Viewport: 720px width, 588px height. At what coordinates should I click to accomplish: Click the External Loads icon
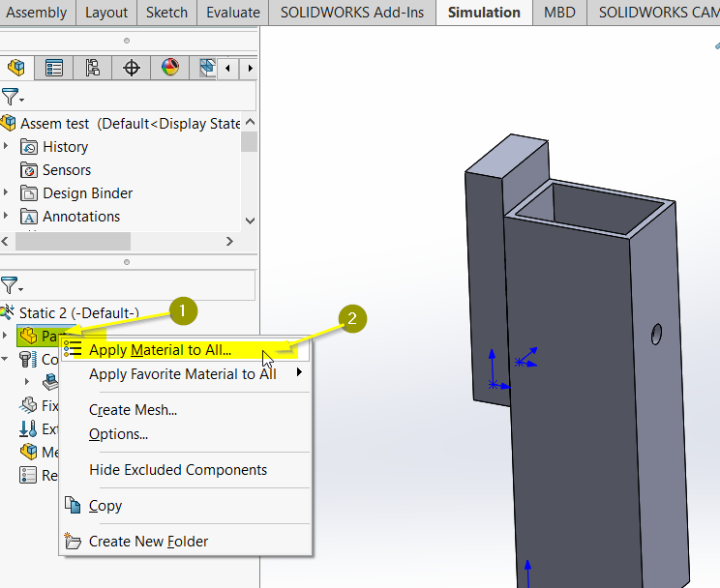pyautogui.click(x=28, y=428)
